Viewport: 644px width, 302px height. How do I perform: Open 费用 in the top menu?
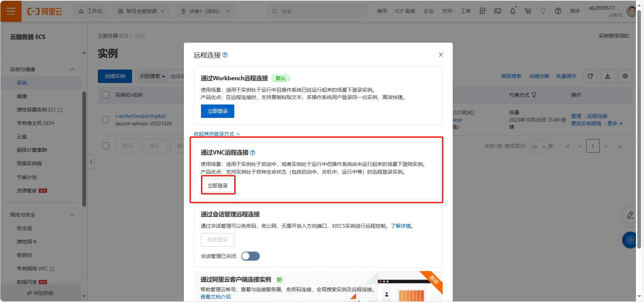(382, 11)
